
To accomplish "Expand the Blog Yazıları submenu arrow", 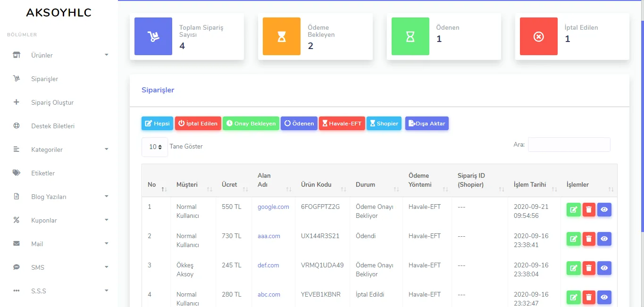I will coord(107,197).
